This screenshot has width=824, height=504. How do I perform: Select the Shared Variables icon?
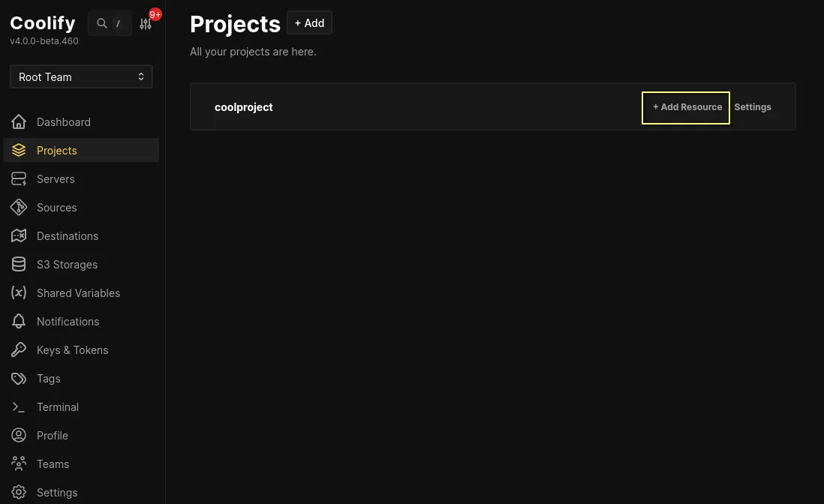19,292
